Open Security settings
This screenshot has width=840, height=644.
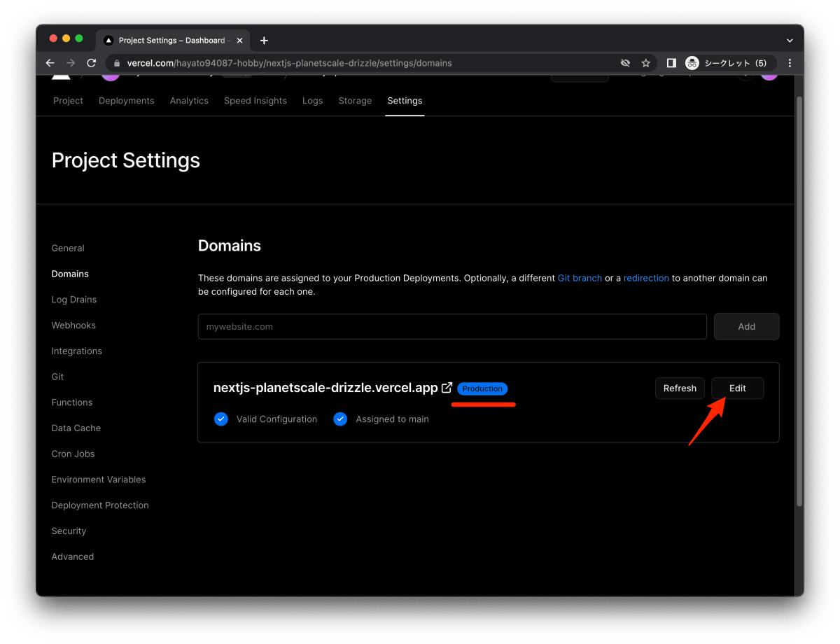coord(69,531)
